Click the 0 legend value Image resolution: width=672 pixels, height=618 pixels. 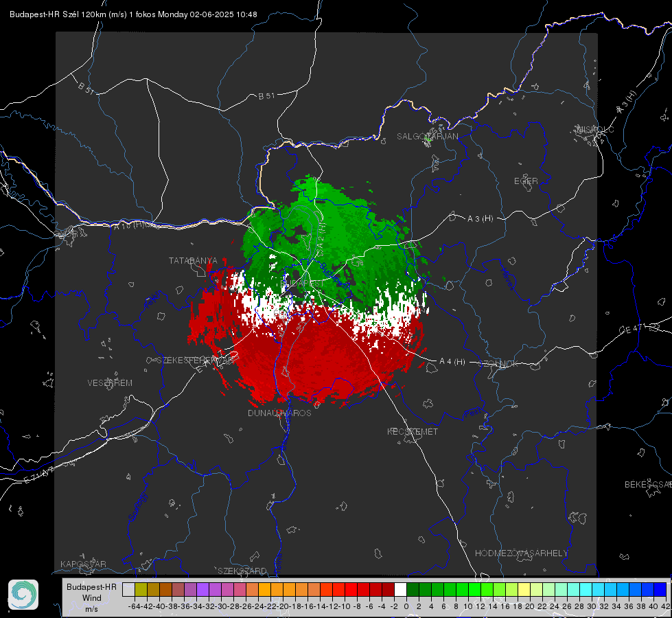pyautogui.click(x=406, y=606)
